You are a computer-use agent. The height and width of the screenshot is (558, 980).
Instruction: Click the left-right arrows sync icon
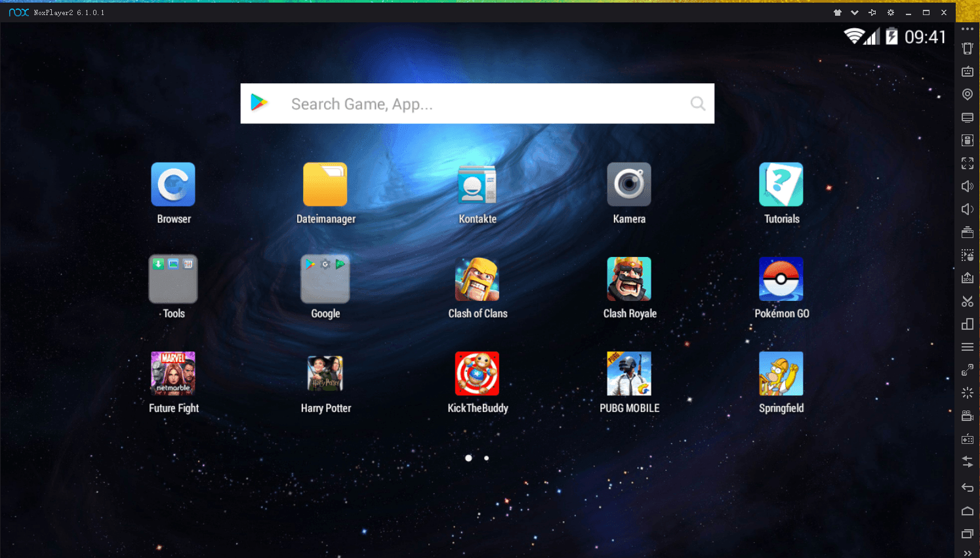968,462
